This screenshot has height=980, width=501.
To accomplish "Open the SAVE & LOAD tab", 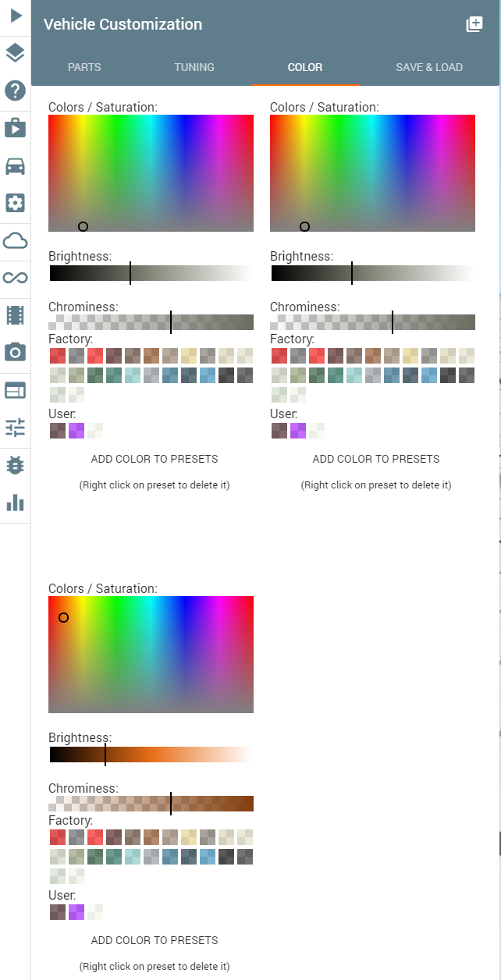I will pyautogui.click(x=429, y=67).
